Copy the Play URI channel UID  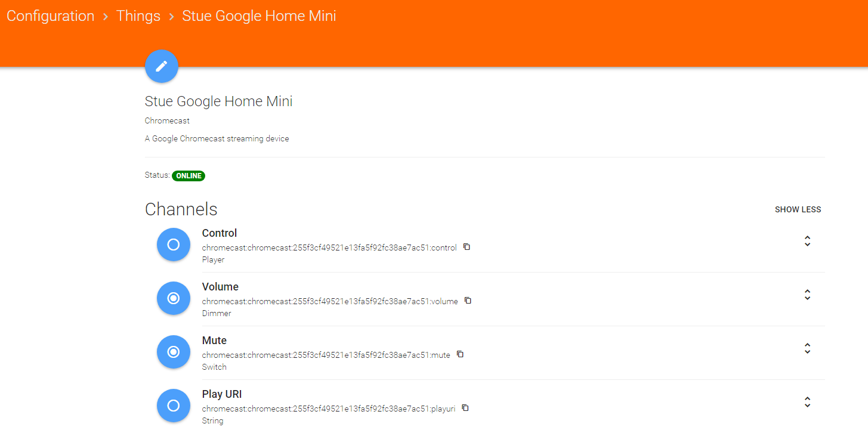(x=465, y=408)
